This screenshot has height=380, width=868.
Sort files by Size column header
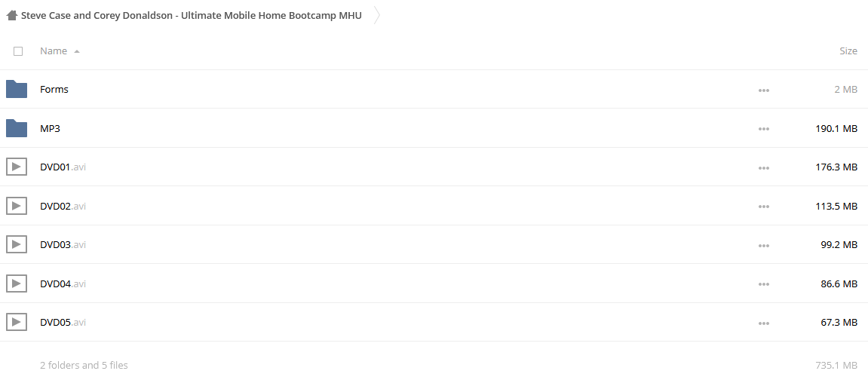point(848,51)
